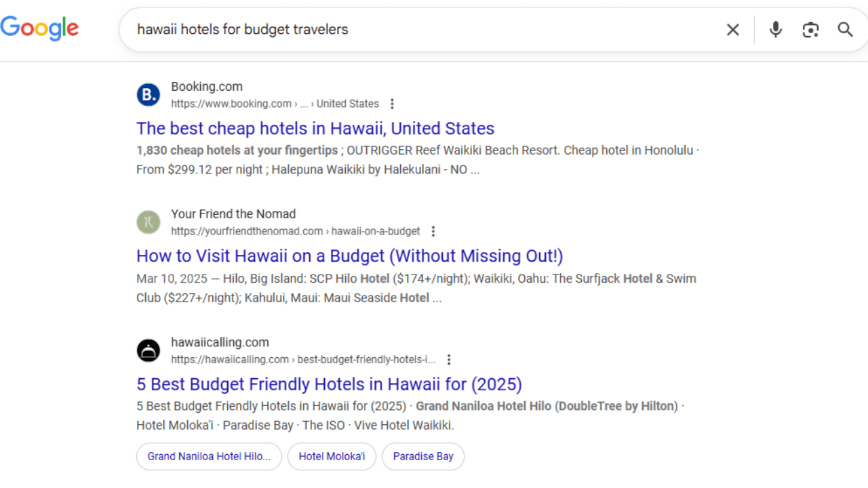Open the 5 Best Budget Friendly Hotels result
The height and width of the screenshot is (488, 868).
pos(329,384)
